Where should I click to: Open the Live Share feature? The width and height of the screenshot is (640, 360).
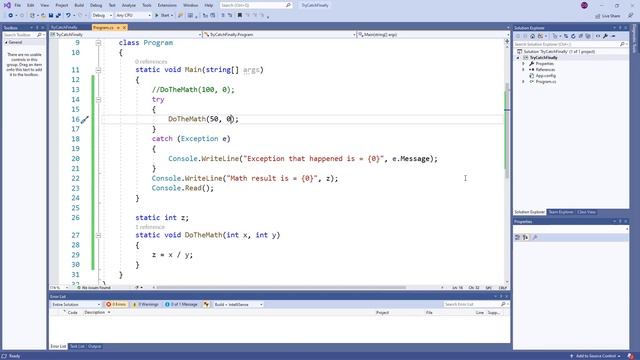click(x=607, y=16)
